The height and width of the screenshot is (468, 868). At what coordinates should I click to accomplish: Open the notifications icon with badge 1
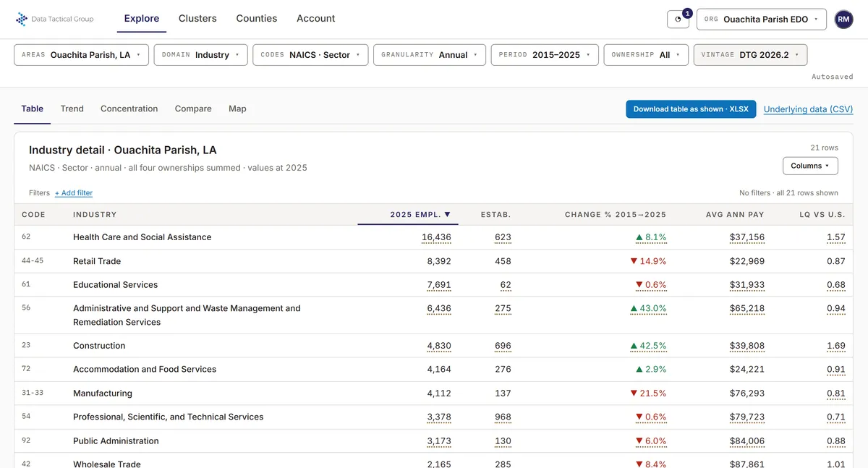tap(678, 20)
